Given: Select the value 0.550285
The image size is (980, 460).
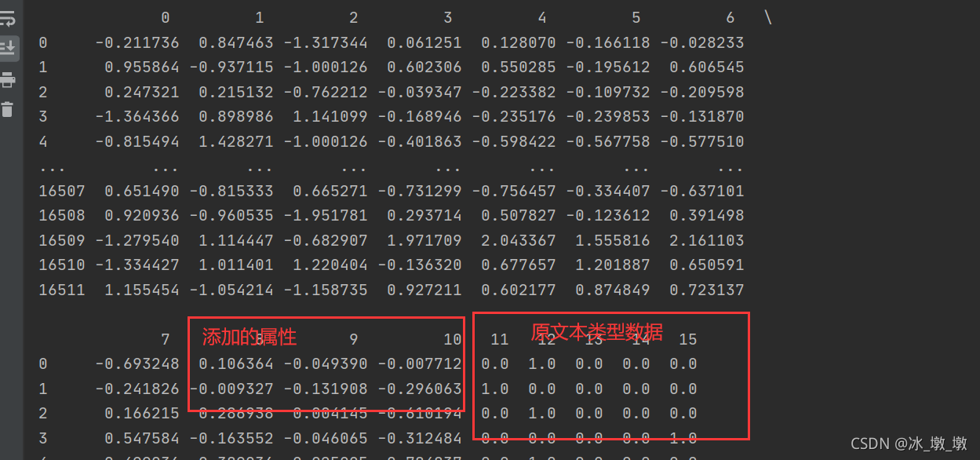Looking at the screenshot, I should (519, 68).
